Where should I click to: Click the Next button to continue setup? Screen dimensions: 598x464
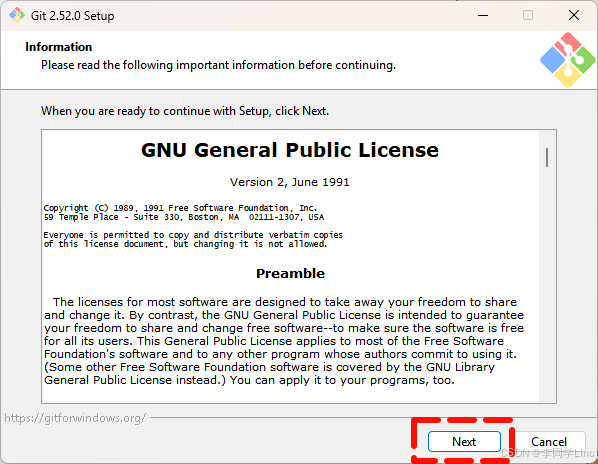(464, 442)
